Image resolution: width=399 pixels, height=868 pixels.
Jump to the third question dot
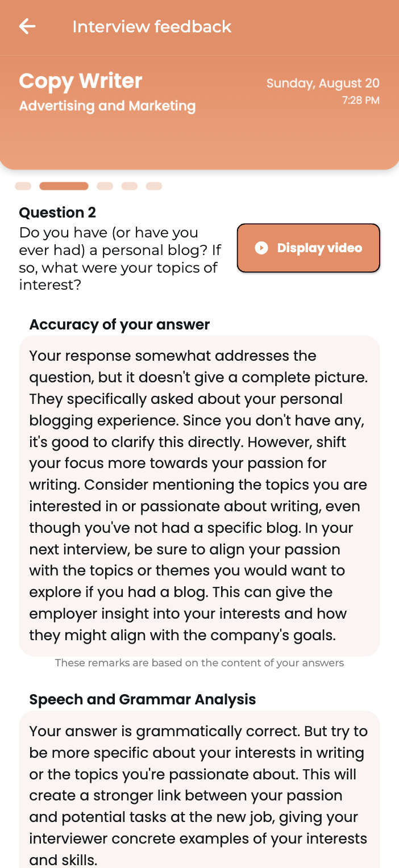click(105, 186)
